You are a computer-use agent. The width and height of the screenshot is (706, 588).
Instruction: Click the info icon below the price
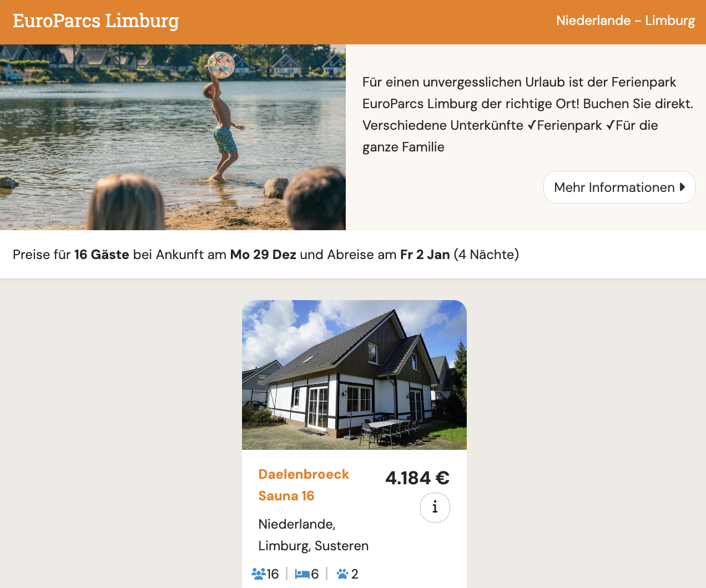point(435,507)
